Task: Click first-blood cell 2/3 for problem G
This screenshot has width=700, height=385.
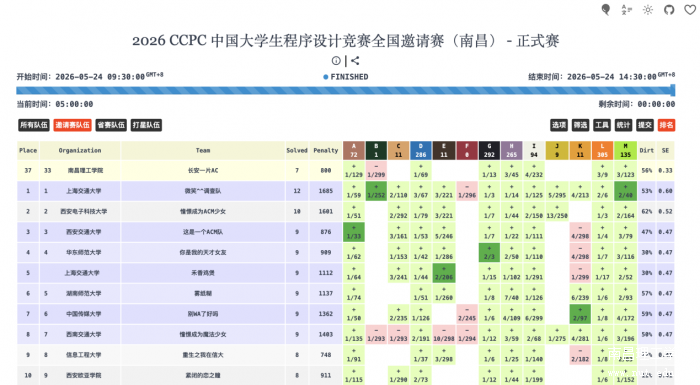Action: coord(489,253)
